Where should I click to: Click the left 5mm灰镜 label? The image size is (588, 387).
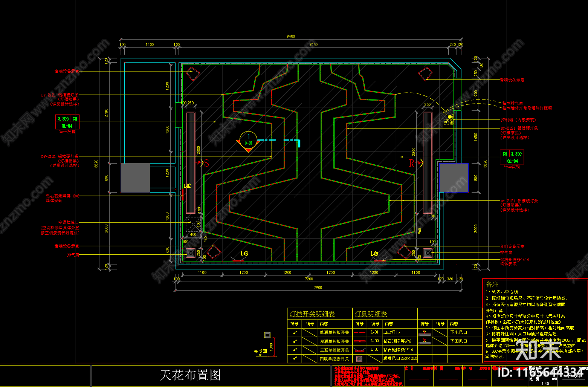pos(67,132)
